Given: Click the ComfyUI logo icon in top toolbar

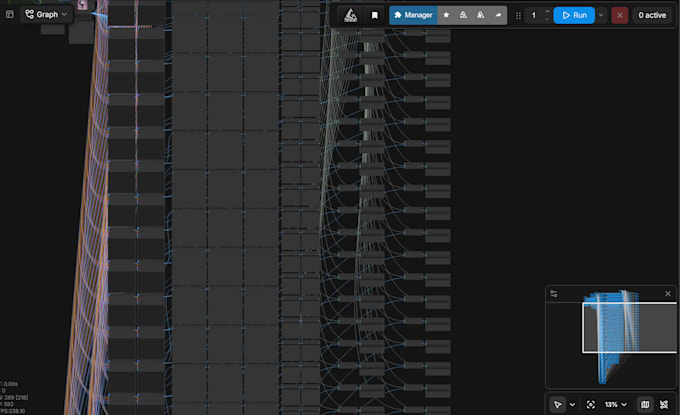Looking at the screenshot, I should (350, 15).
